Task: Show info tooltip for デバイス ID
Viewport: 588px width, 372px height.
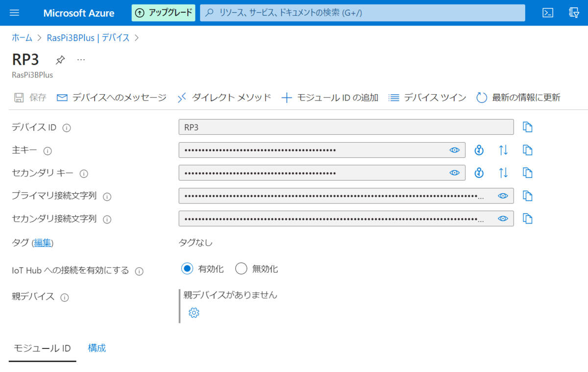Action: tap(67, 128)
